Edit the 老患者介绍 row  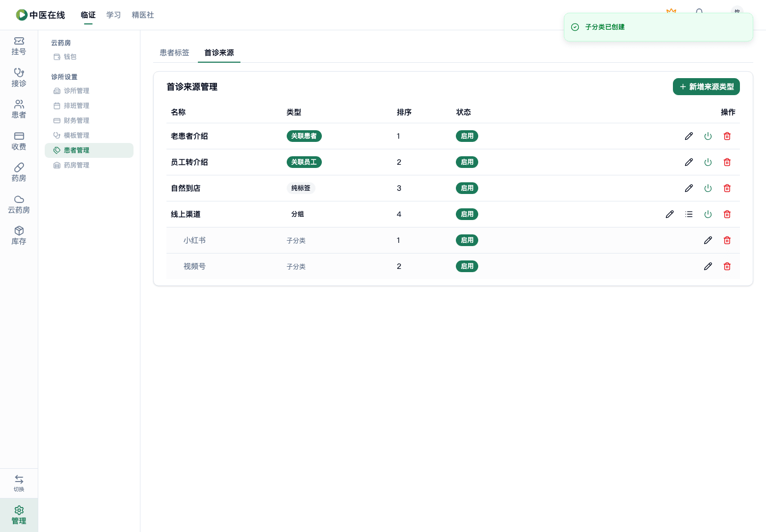tap(689, 136)
